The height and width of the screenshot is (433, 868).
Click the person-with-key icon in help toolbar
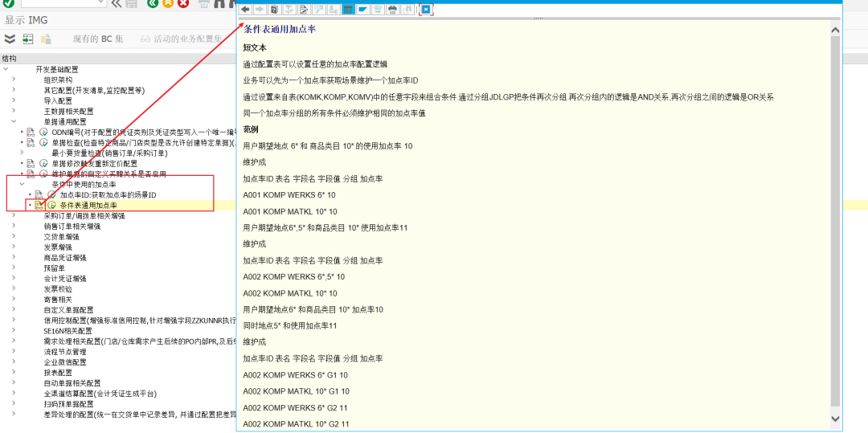tap(334, 10)
